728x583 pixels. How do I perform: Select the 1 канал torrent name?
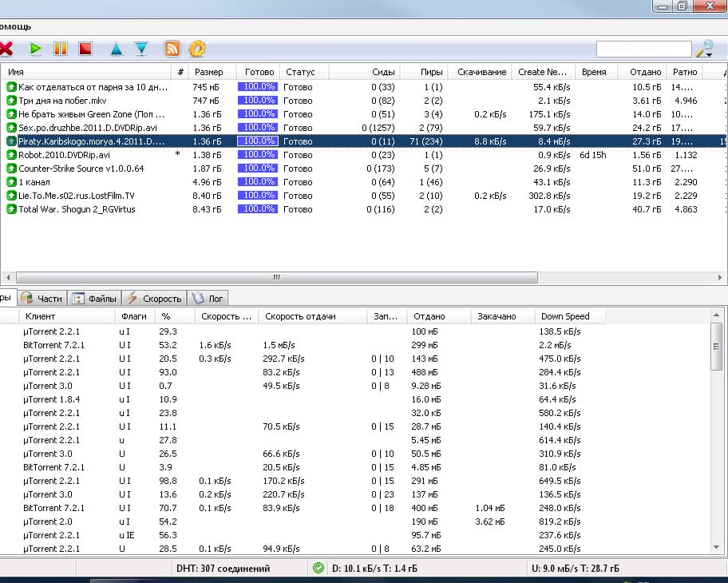click(34, 182)
